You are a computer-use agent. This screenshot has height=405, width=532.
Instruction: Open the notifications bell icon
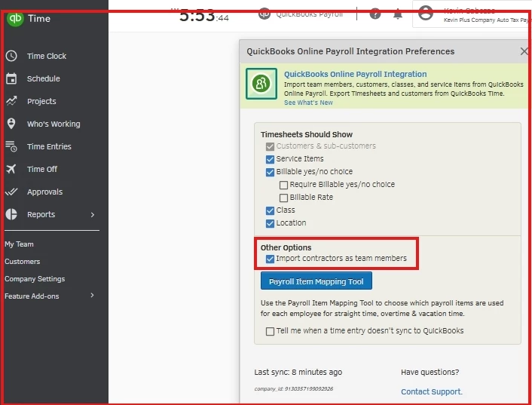398,14
